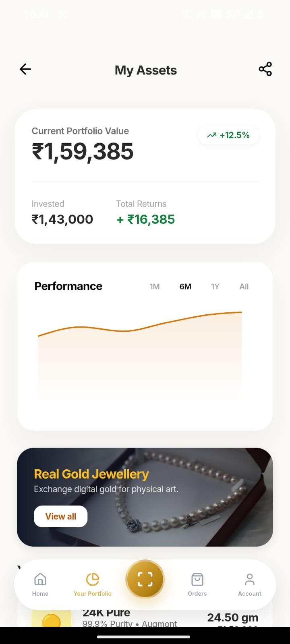Tap the Real Gold Jewellery heading
Image resolution: width=290 pixels, height=644 pixels.
point(91,474)
